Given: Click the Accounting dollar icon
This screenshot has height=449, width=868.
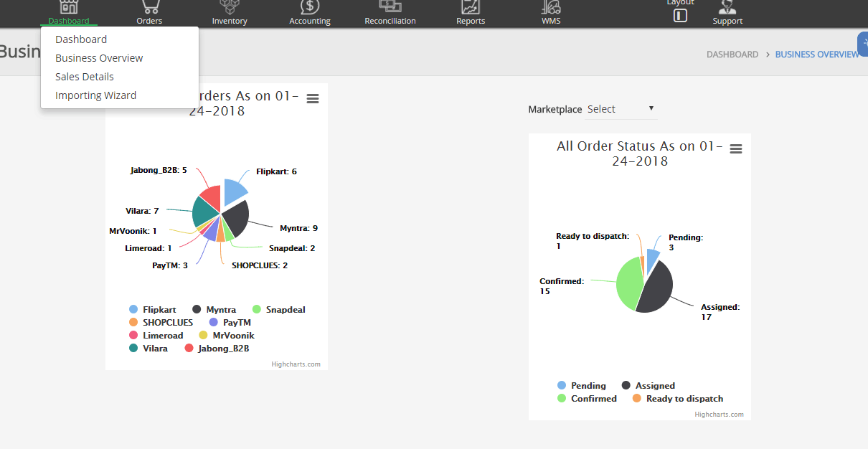Looking at the screenshot, I should 310,7.
